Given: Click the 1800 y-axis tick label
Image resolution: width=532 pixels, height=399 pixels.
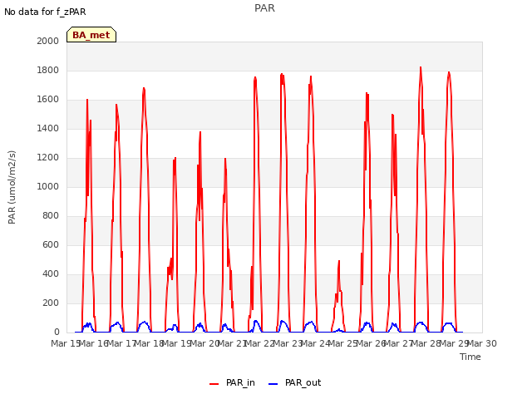Looking at the screenshot, I should [x=48, y=70].
